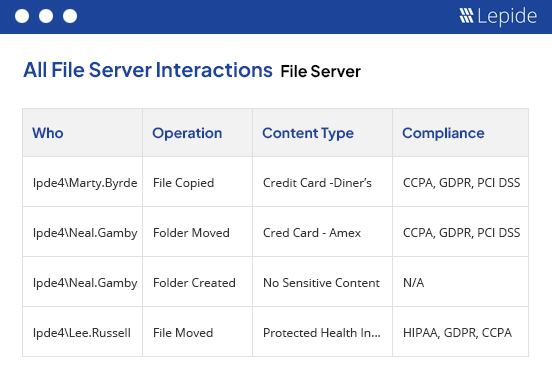Click the middle white window dot

point(46,16)
